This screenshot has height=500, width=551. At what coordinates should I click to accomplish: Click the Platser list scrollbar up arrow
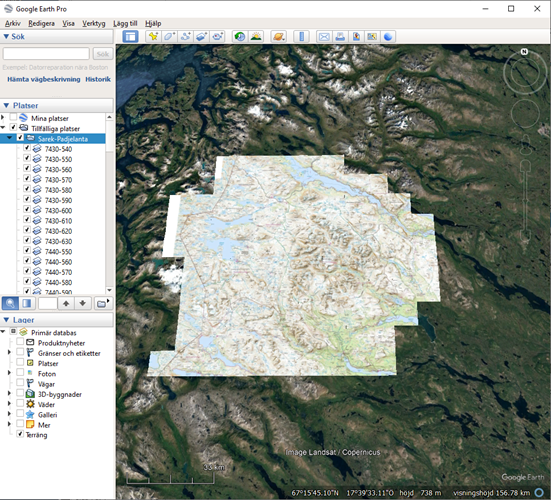tap(109, 117)
